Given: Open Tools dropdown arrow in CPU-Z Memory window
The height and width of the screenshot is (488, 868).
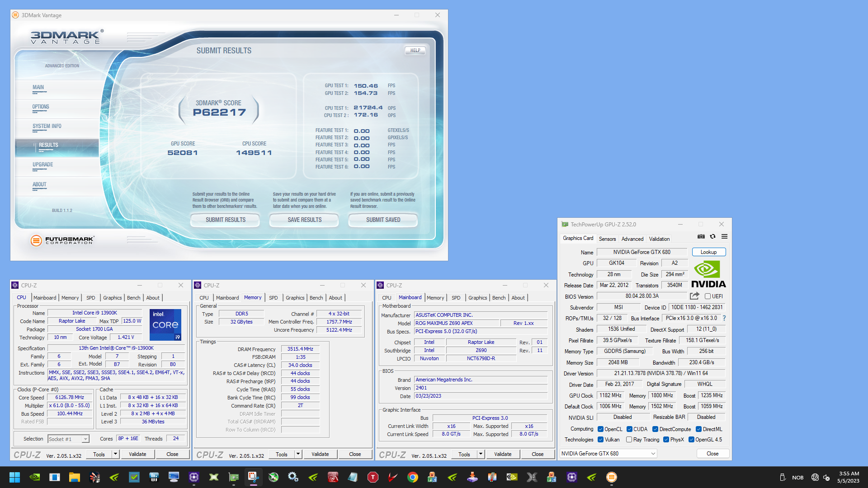Looking at the screenshot, I should click(298, 454).
